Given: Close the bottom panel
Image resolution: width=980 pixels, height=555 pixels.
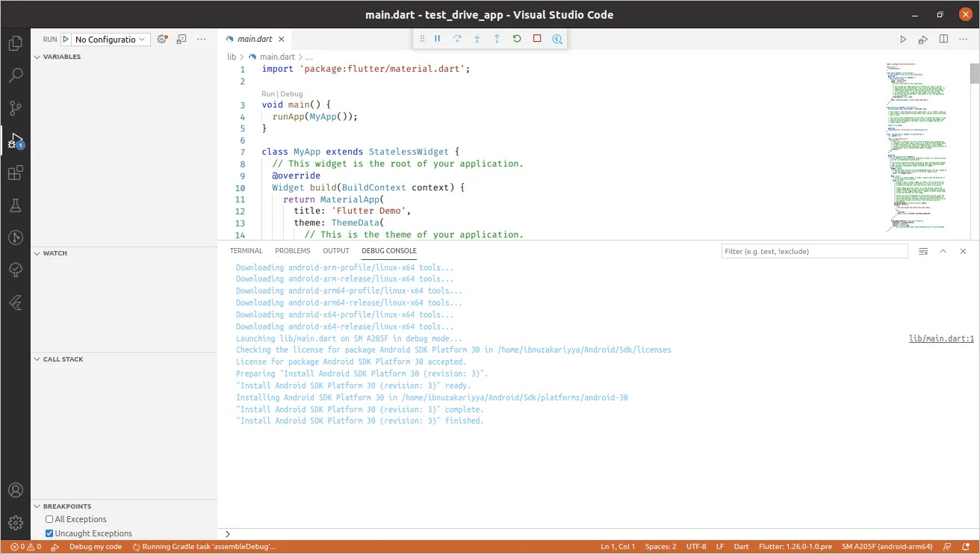Looking at the screenshot, I should point(964,251).
